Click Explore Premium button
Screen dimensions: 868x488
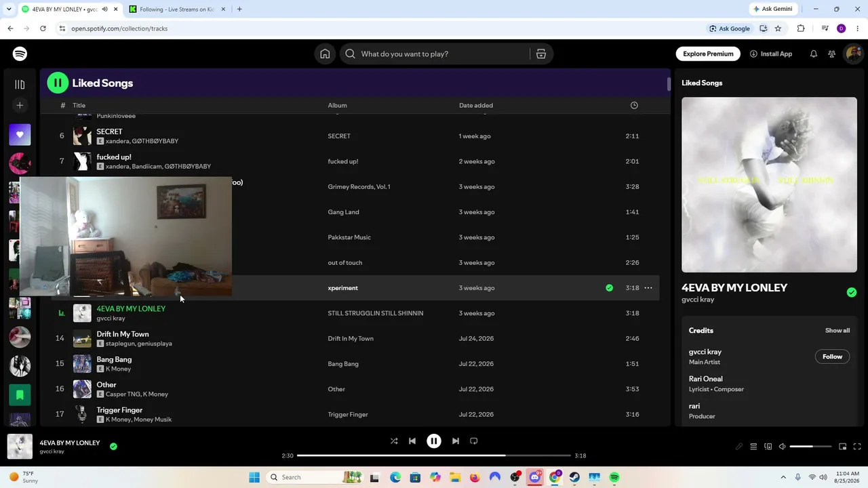[x=708, y=54]
